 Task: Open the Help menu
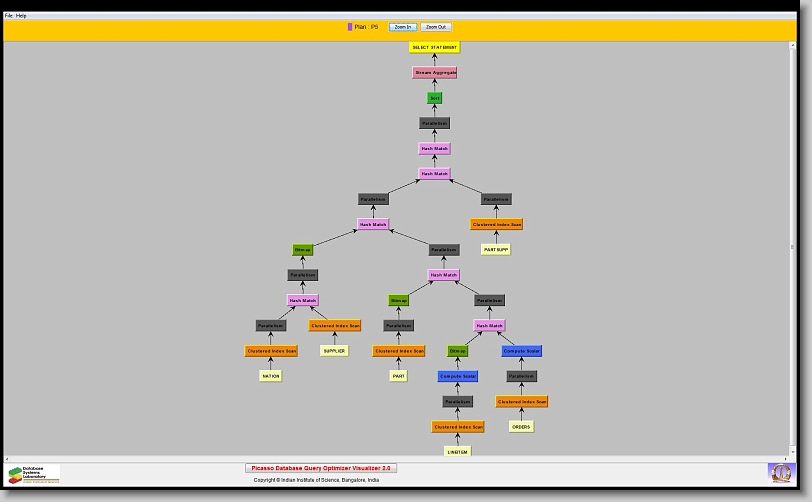click(22, 16)
